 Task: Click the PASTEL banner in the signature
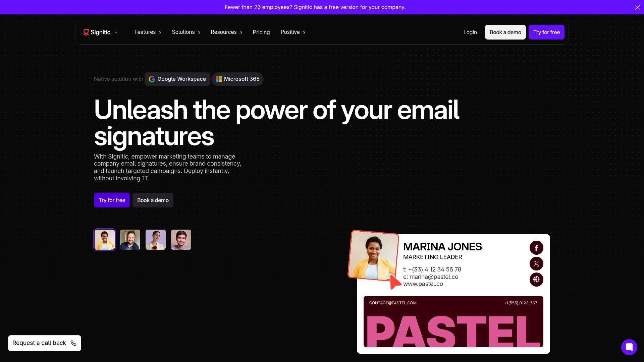[x=453, y=321]
